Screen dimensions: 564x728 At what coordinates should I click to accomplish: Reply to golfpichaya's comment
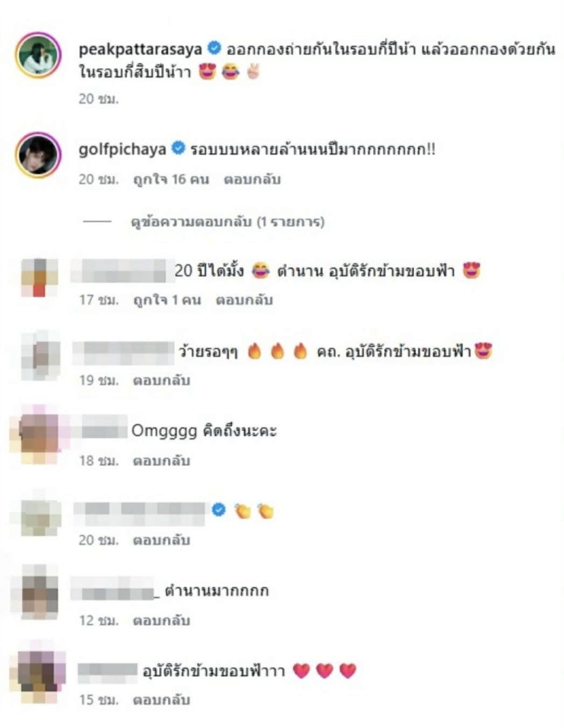coord(252,179)
